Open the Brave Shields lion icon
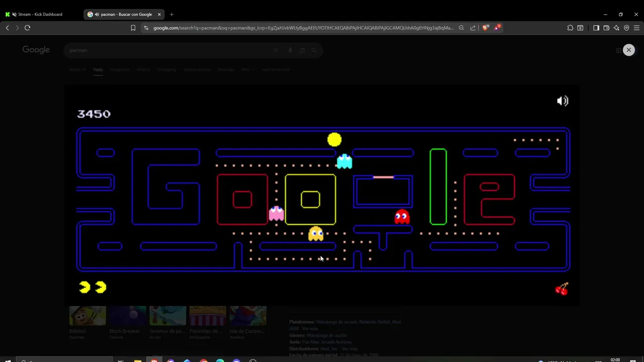This screenshot has height=362, width=644. tap(485, 28)
